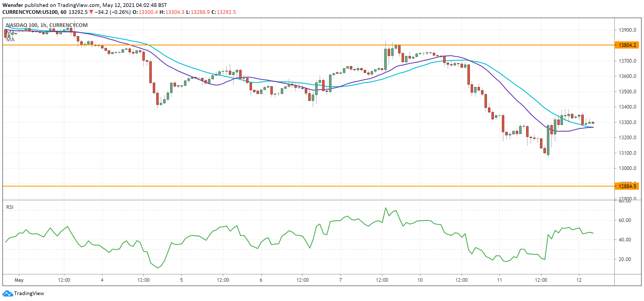Click the TradingView cloud logo icon

click(x=7, y=293)
